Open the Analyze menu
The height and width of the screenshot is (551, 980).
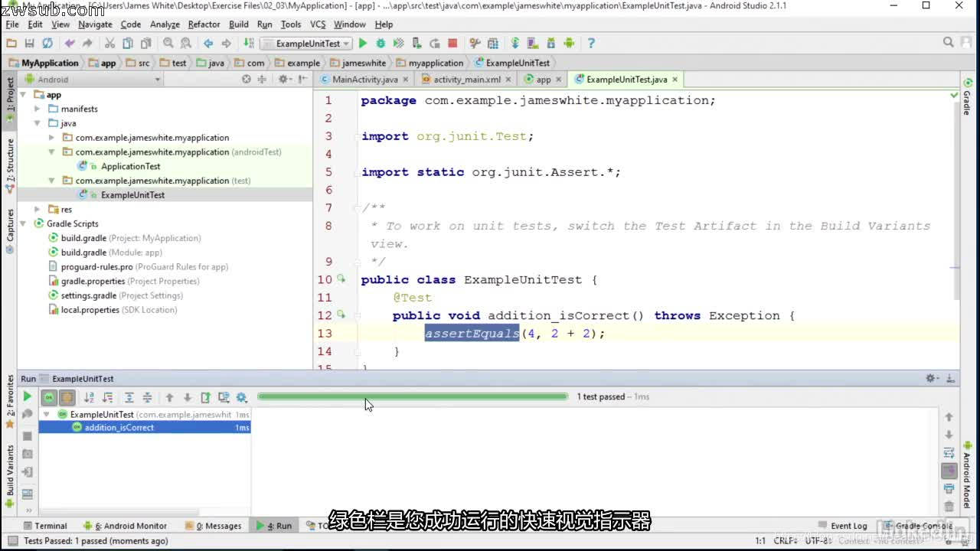pos(165,24)
